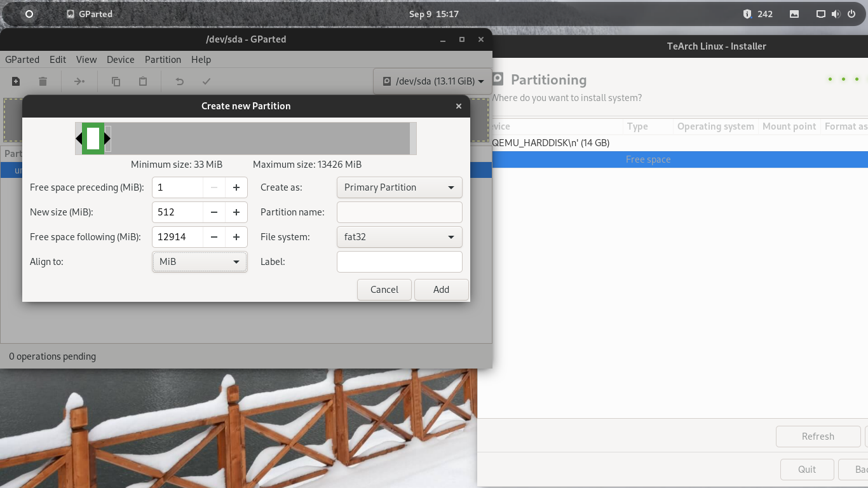The height and width of the screenshot is (488, 868).
Task: Increase New size with plus button
Action: point(236,212)
